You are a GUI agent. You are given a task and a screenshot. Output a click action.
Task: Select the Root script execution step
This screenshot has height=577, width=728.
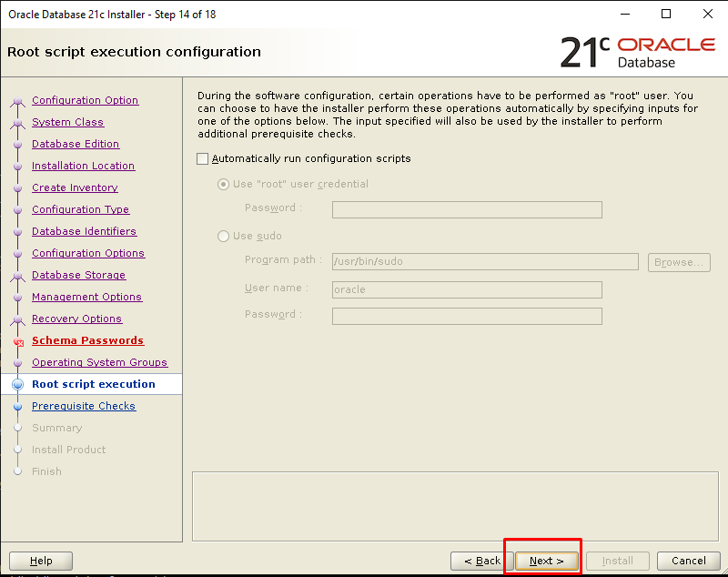pos(94,384)
